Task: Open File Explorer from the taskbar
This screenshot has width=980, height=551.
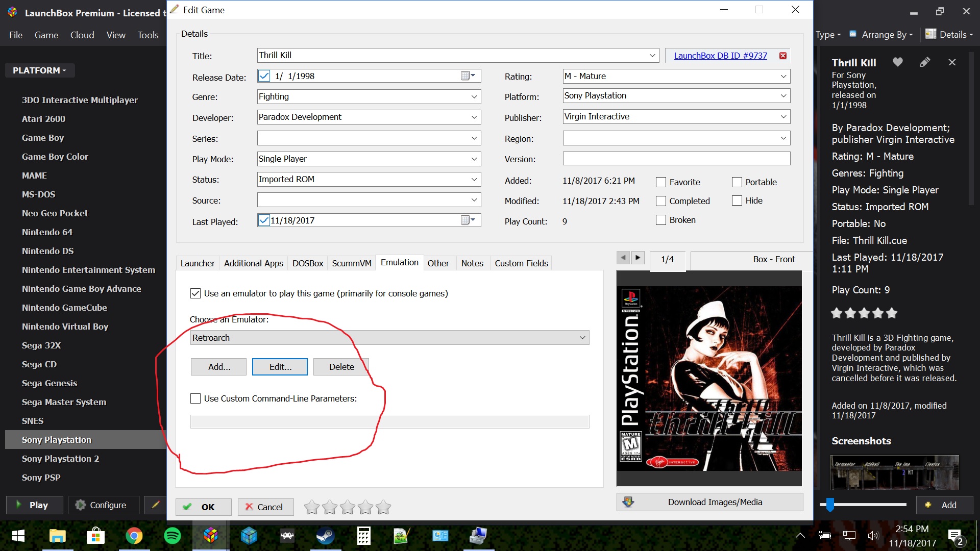Action: pos(57,536)
